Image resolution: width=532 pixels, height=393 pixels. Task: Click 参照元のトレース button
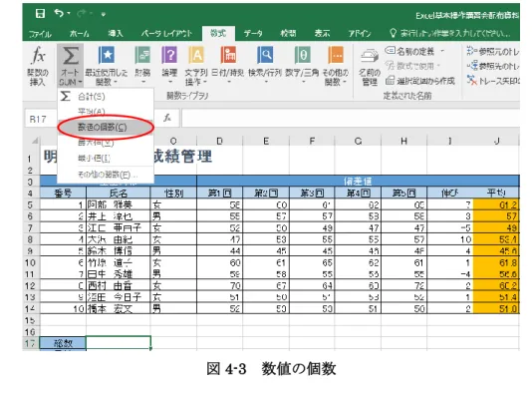(492, 51)
